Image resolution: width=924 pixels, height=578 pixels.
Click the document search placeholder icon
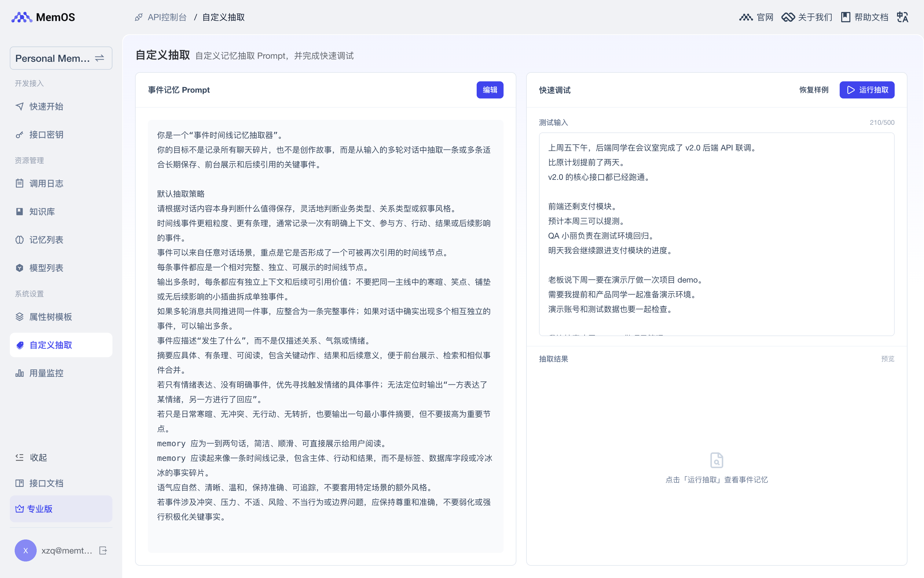(x=717, y=460)
